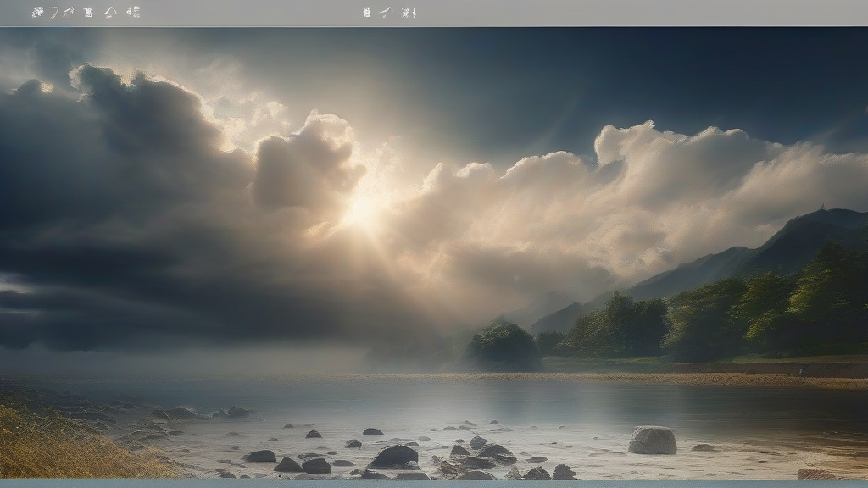Click the empty right side of the top toolbar
The width and height of the screenshot is (868, 488).
click(678, 12)
